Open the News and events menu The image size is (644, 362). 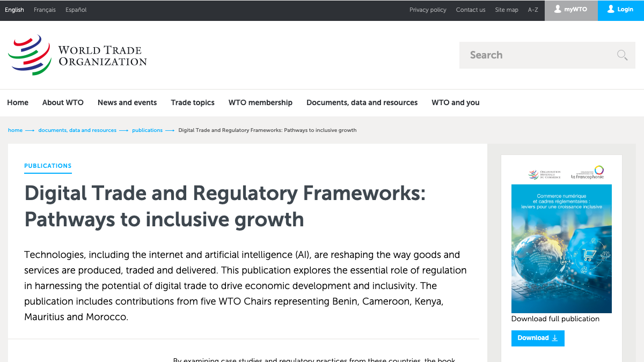(x=127, y=102)
